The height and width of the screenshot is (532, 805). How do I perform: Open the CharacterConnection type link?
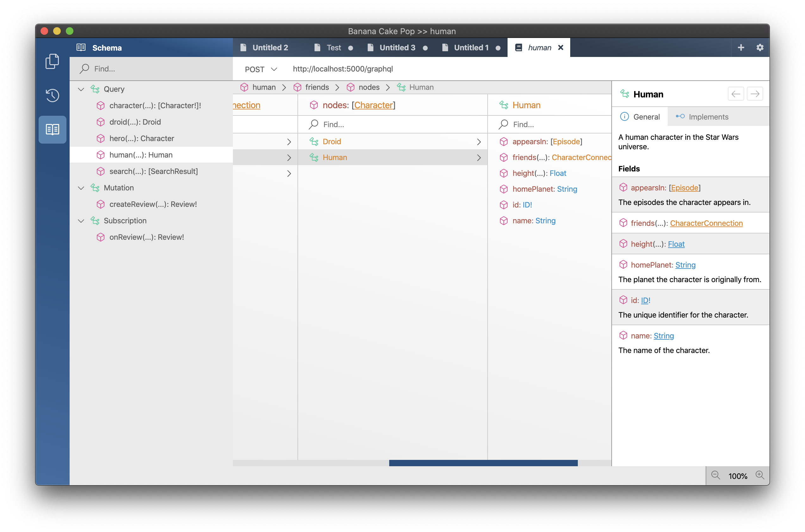tap(706, 223)
